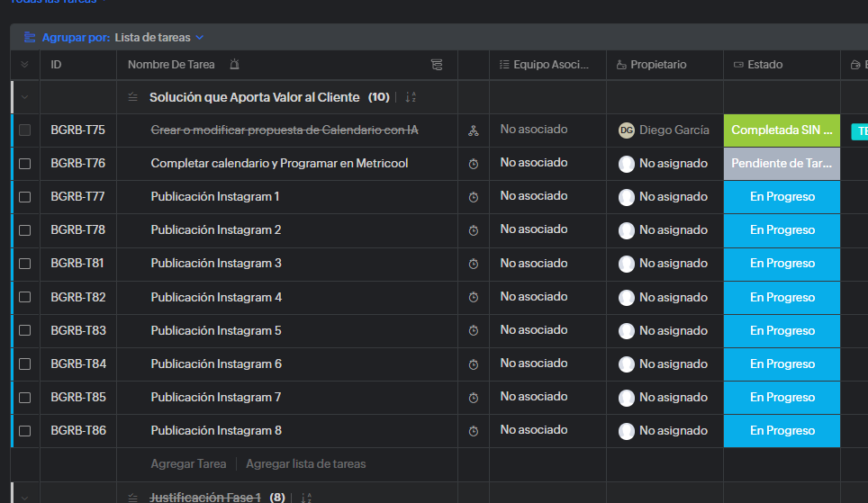
Task: Open the Publicación Instagram 4 task name
Action: [x=216, y=297]
